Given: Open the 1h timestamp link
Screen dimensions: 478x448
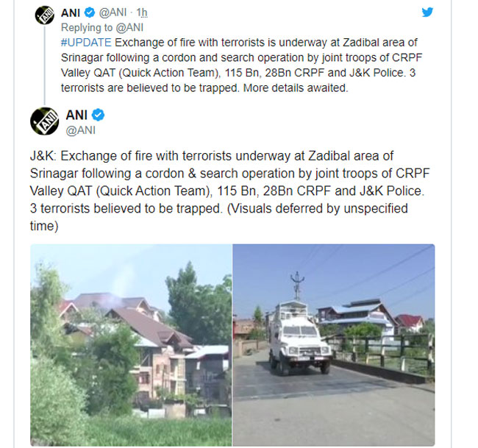Looking at the screenshot, I should (142, 13).
